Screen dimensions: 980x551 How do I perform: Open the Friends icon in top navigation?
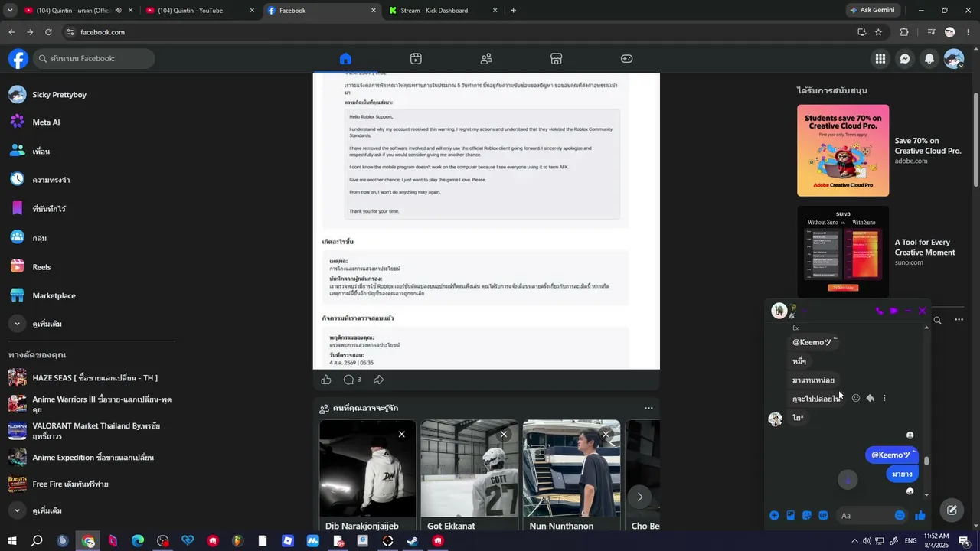[x=486, y=59]
